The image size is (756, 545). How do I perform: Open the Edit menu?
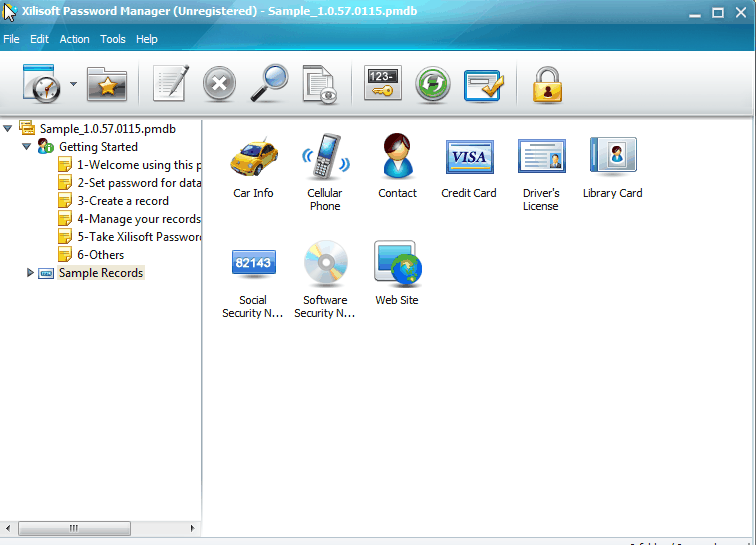40,39
